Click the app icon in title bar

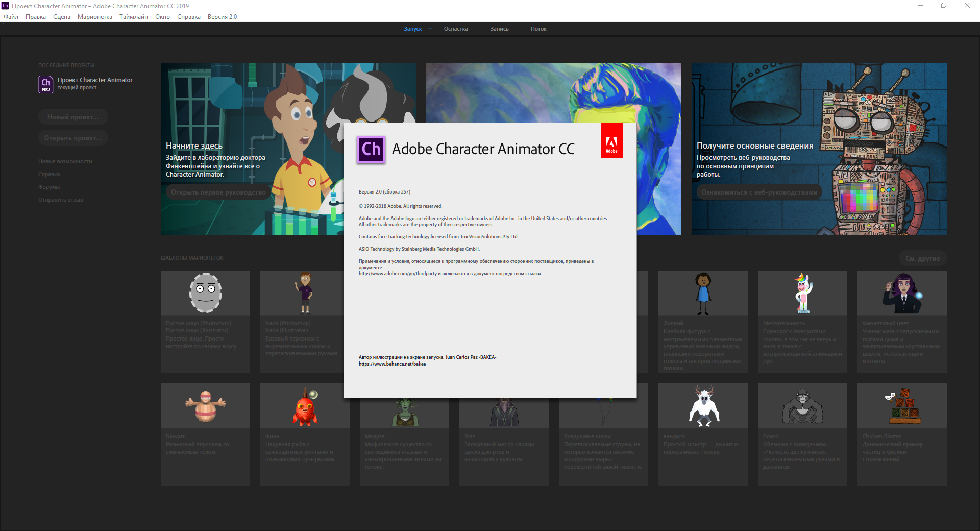tap(5, 6)
